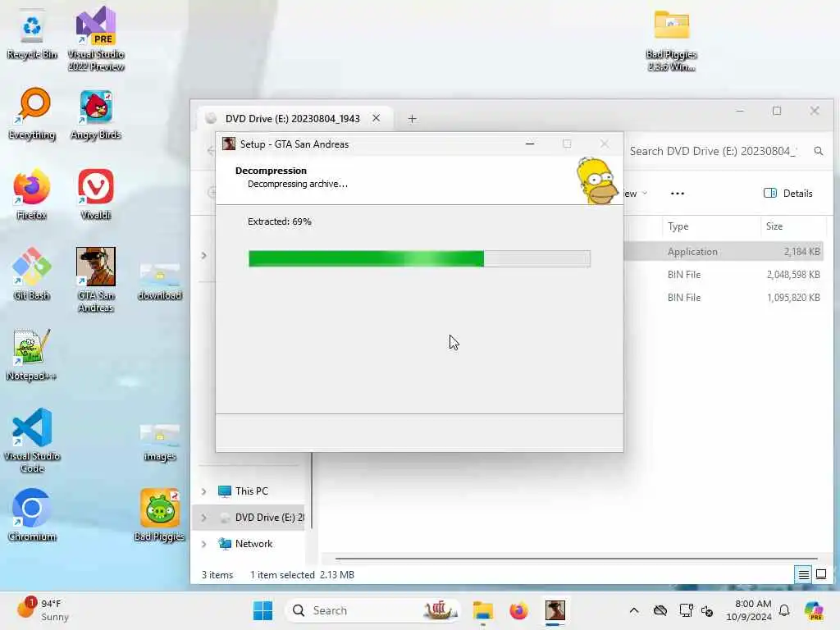840x630 pixels.
Task: Click the green extraction progress bar
Action: click(x=419, y=258)
